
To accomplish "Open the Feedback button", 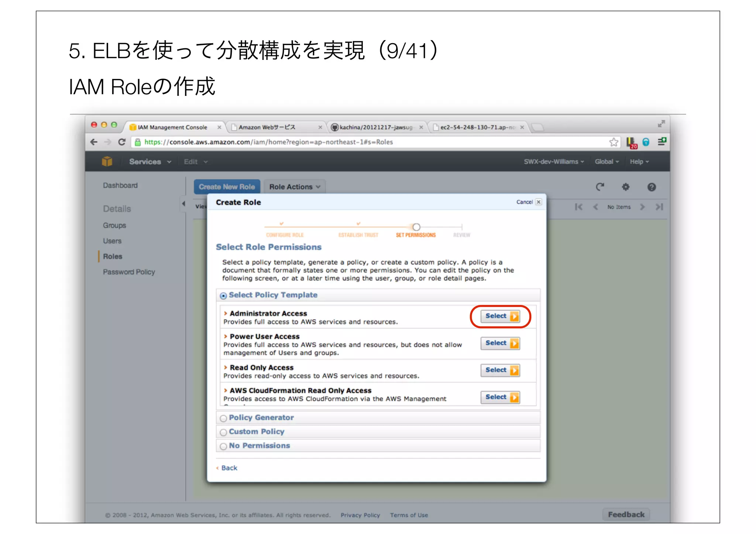I will (626, 514).
